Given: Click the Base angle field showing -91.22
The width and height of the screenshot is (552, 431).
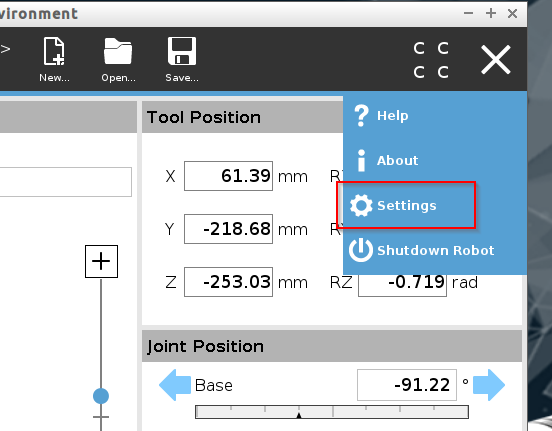Looking at the screenshot, I should click(x=407, y=385).
